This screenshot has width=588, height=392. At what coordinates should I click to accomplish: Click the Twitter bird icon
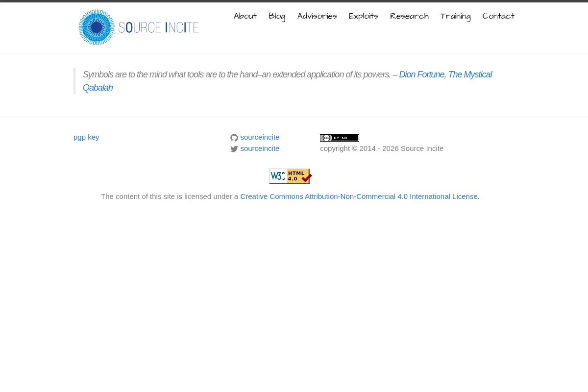click(234, 149)
